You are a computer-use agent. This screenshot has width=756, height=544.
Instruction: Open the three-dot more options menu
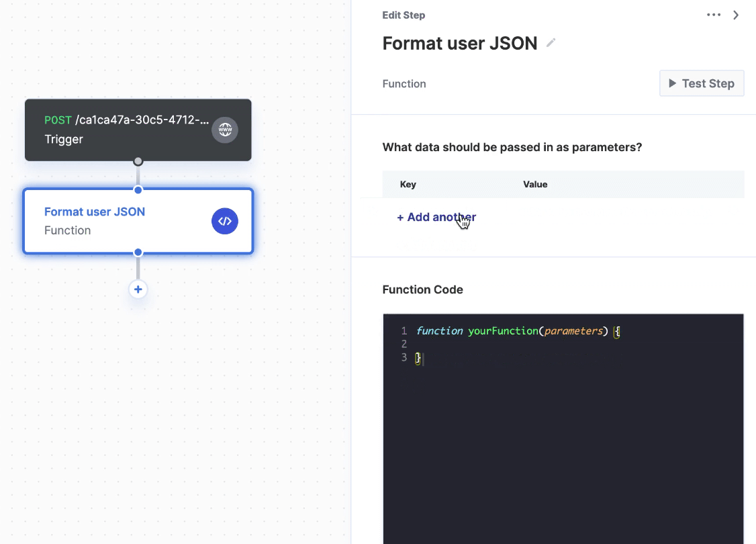click(714, 15)
